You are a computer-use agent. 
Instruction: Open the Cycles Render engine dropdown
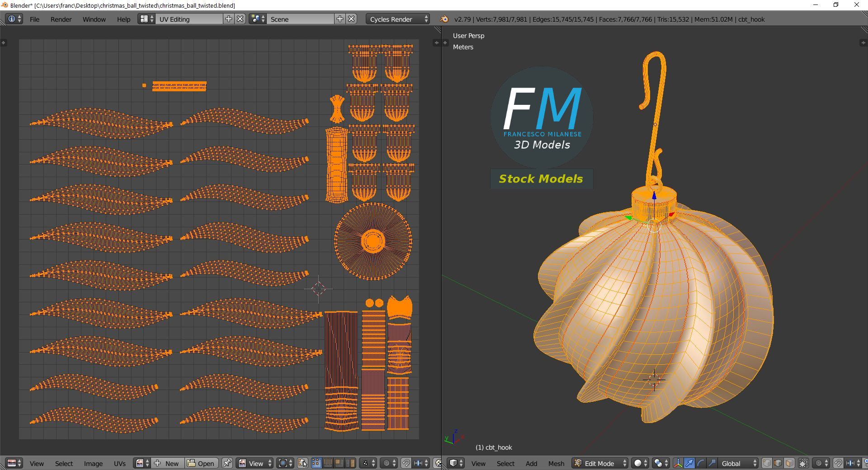coord(398,19)
